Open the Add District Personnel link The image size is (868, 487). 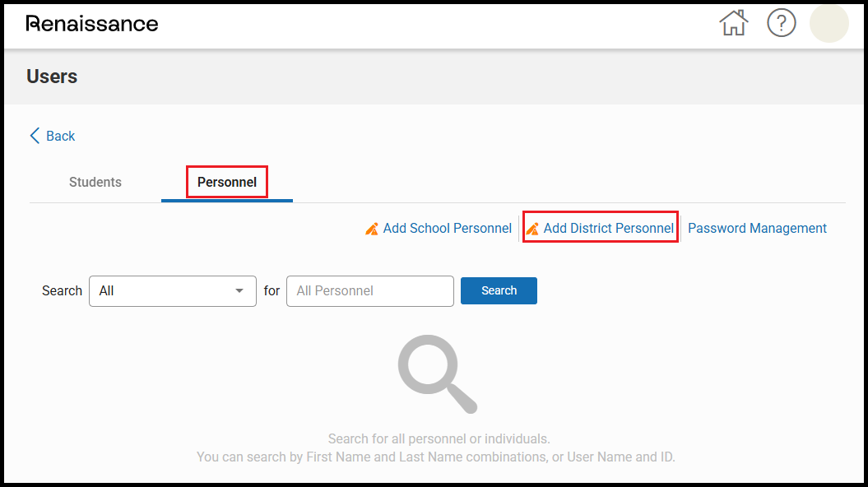tap(608, 229)
